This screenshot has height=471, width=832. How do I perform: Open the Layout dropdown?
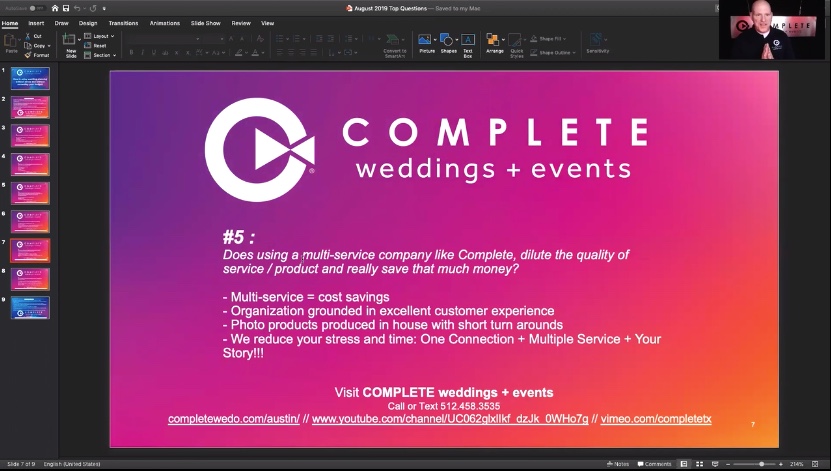tap(99, 36)
